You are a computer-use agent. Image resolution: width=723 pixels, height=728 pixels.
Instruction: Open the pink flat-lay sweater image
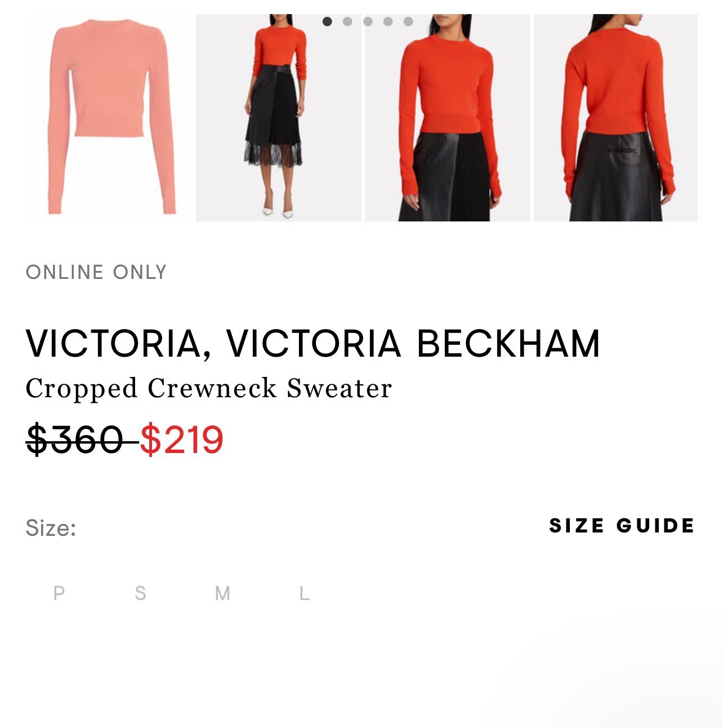tap(110, 118)
